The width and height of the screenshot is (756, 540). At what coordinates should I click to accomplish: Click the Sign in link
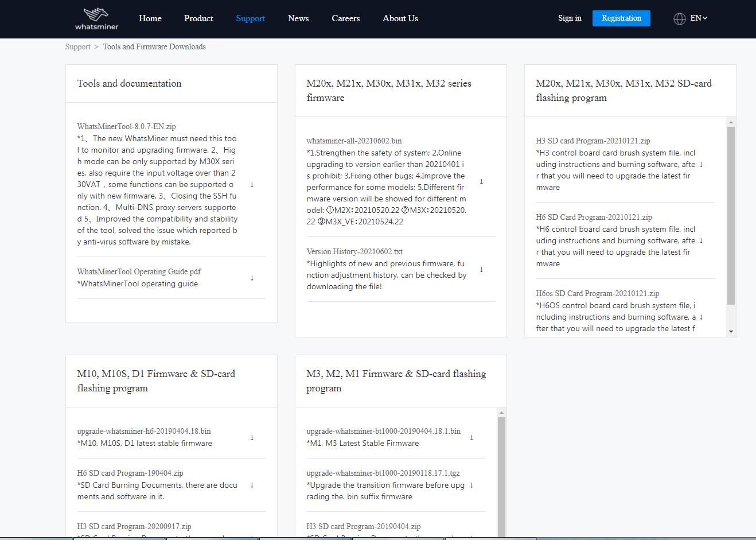tap(570, 18)
